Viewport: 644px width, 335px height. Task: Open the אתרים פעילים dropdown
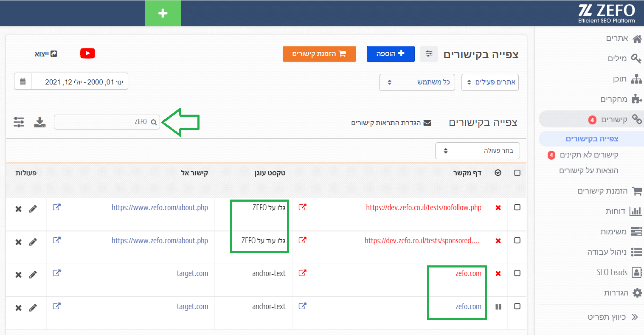pyautogui.click(x=490, y=82)
